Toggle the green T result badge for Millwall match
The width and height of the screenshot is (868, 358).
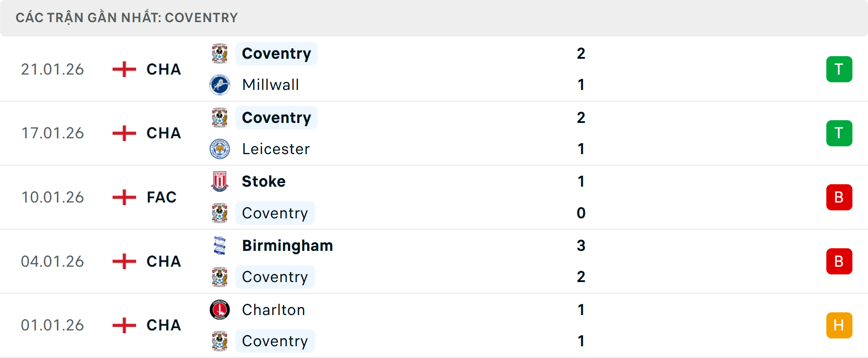(839, 69)
